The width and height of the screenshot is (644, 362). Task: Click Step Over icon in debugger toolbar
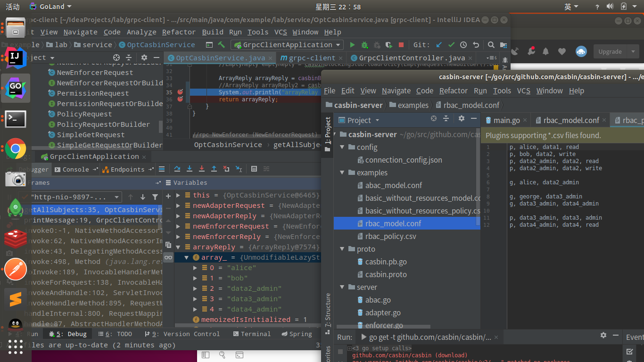177,169
